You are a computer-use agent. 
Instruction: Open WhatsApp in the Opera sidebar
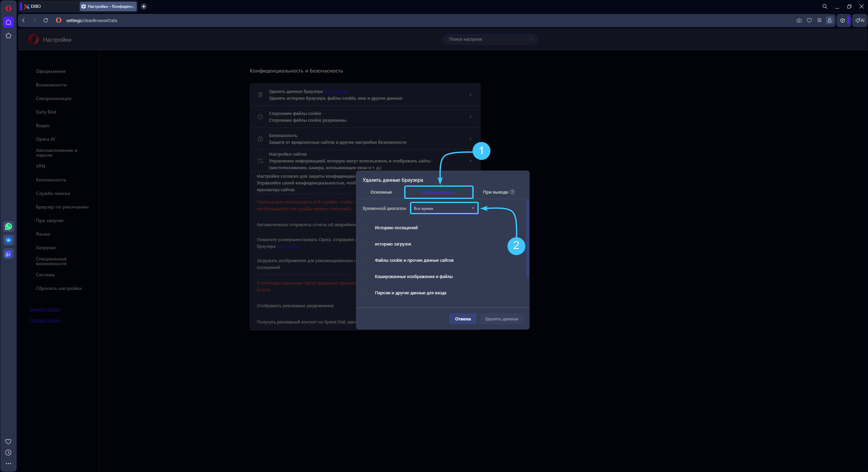(8, 227)
